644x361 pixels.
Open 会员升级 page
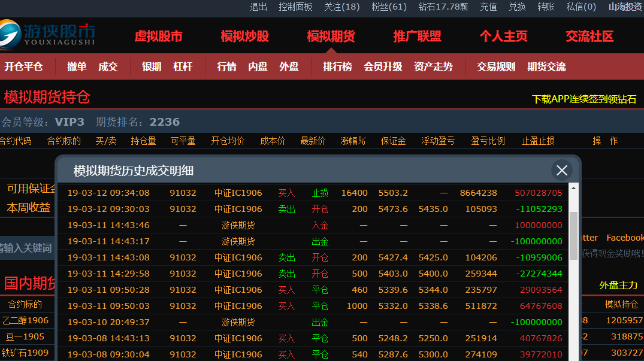point(383,66)
